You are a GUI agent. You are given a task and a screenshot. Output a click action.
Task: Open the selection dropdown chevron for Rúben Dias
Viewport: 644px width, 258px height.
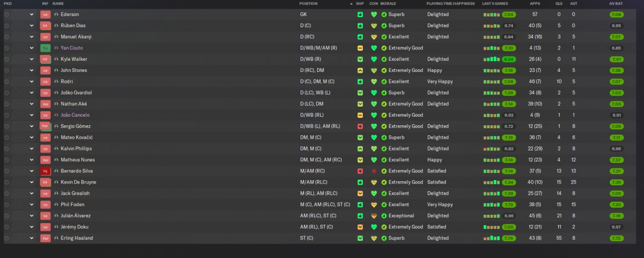click(x=32, y=26)
